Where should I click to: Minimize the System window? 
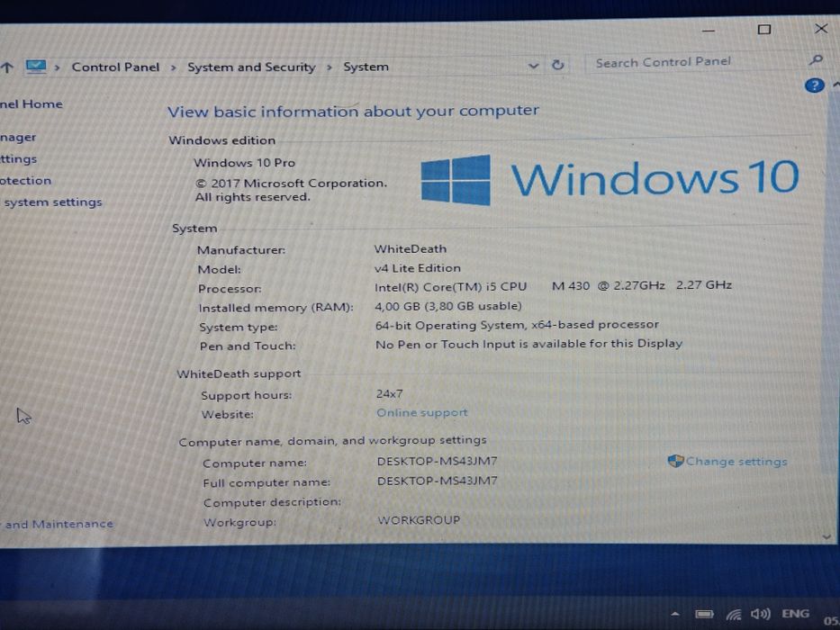click(x=709, y=31)
